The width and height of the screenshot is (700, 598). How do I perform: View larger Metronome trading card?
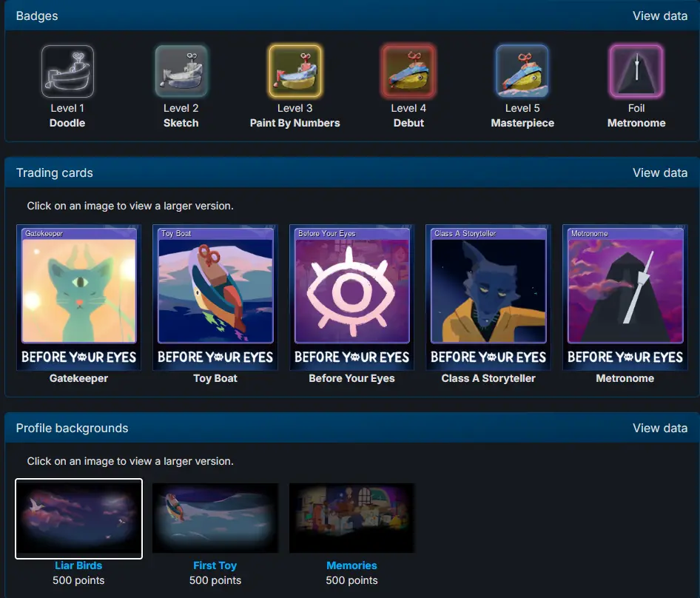(625, 298)
